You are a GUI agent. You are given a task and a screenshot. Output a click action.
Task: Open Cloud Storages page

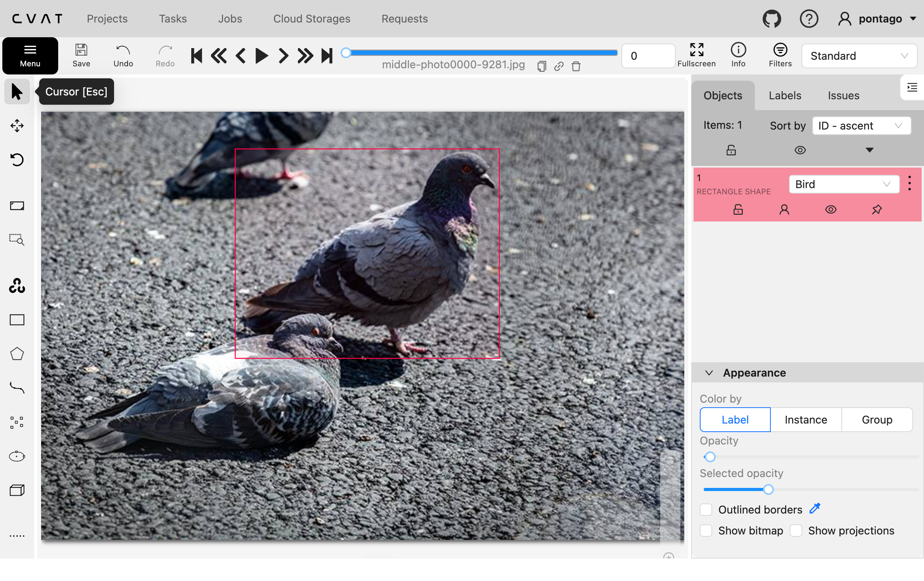(x=311, y=19)
